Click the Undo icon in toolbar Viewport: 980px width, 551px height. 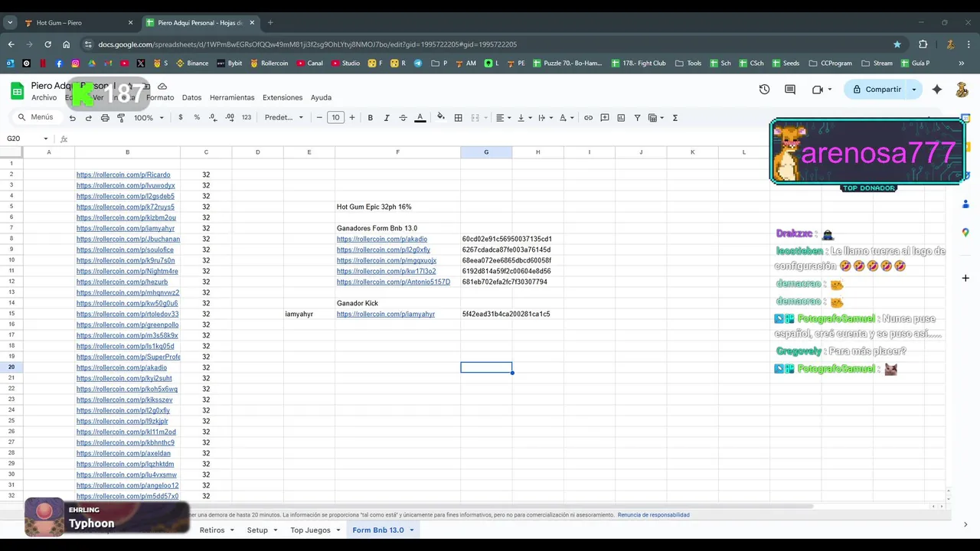72,118
